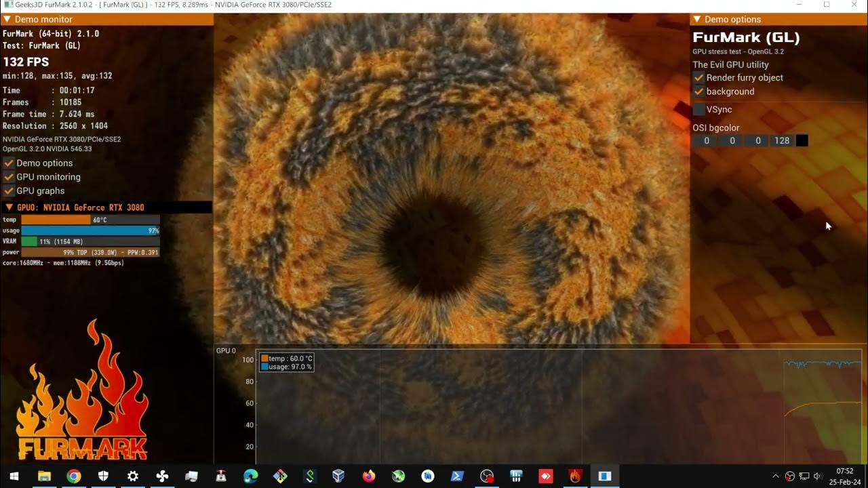Open the VirtualBox cube taskbar icon
Screen dimensions: 868x488
coord(339,476)
